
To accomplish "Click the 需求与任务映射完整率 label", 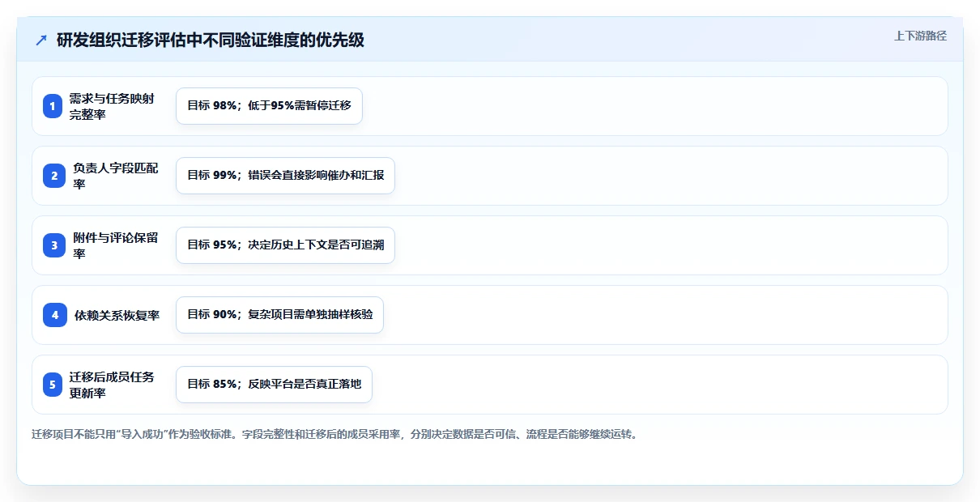I will tap(112, 106).
